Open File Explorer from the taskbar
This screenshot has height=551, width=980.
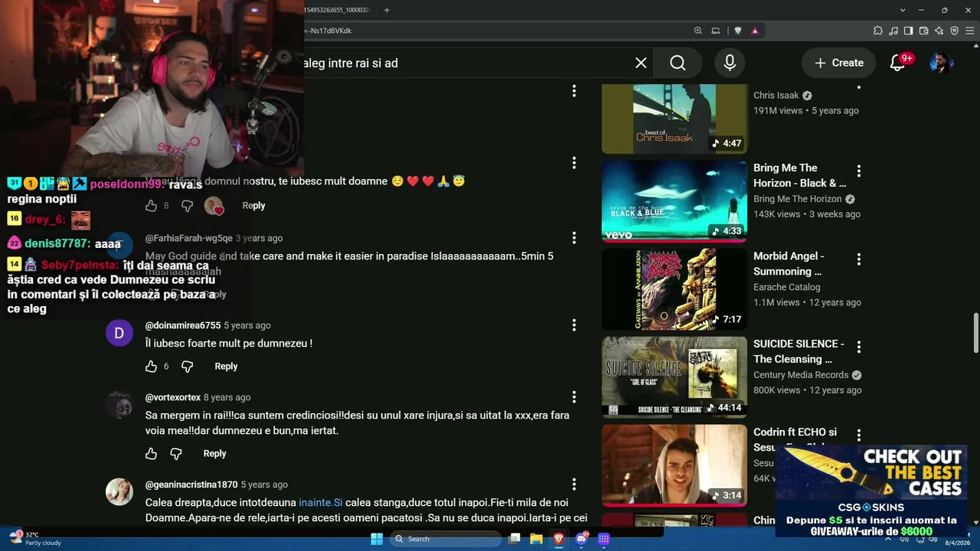[536, 539]
